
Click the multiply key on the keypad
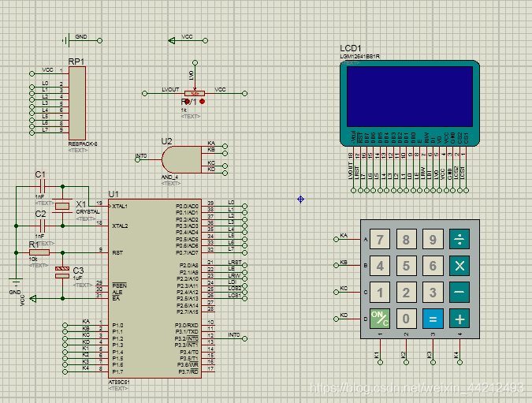459,266
